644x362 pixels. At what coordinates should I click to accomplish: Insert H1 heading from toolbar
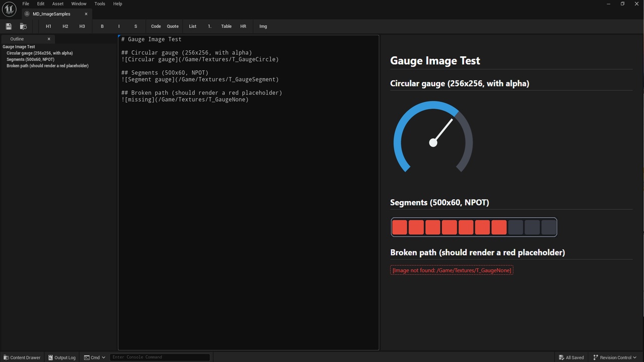click(48, 26)
